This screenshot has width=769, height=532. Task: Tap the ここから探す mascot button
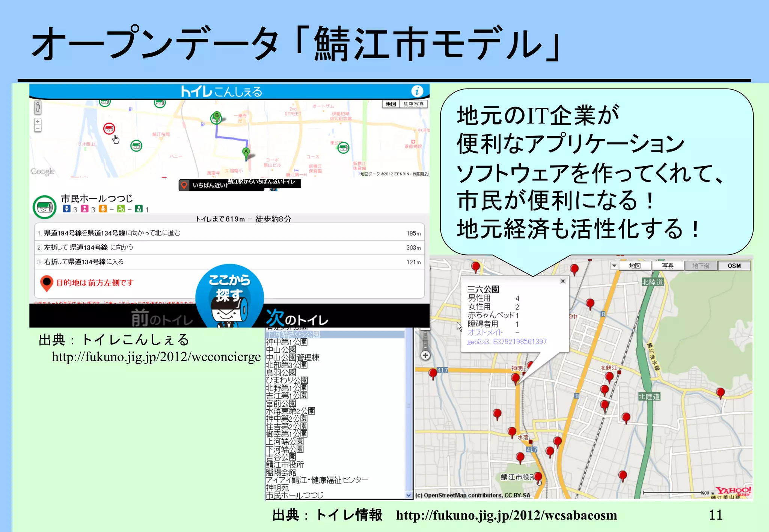229,296
